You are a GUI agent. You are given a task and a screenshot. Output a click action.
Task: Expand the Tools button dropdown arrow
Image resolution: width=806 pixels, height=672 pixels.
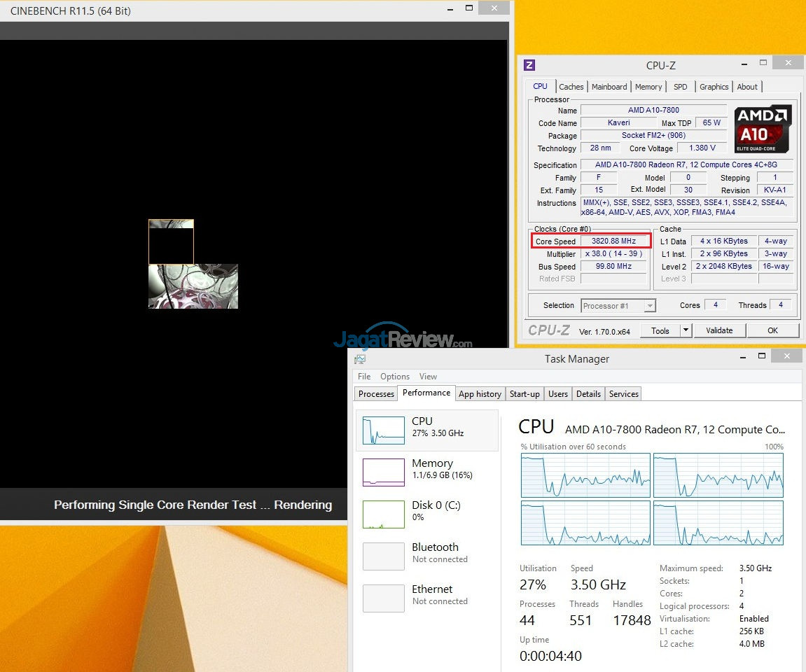tap(686, 330)
